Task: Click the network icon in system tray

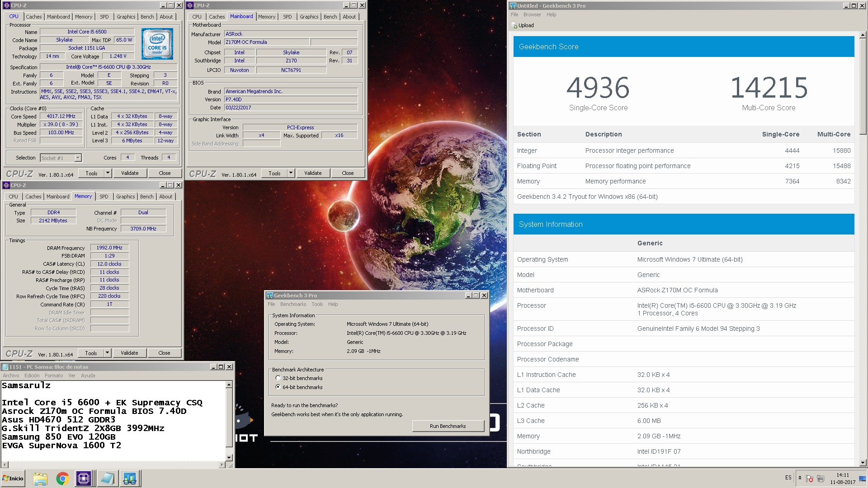Action: 821,479
